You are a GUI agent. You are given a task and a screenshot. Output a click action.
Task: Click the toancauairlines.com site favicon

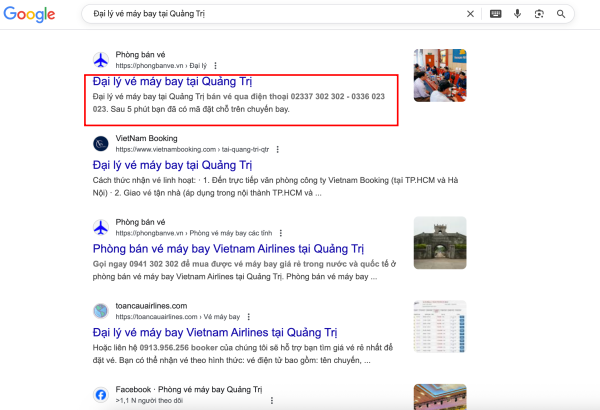pos(100,311)
